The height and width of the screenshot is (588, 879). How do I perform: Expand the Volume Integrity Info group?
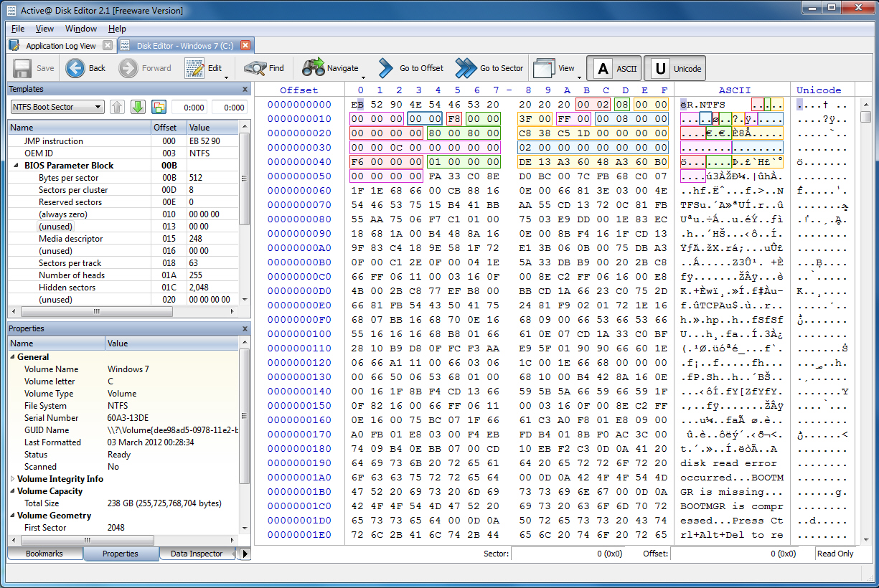(x=13, y=479)
